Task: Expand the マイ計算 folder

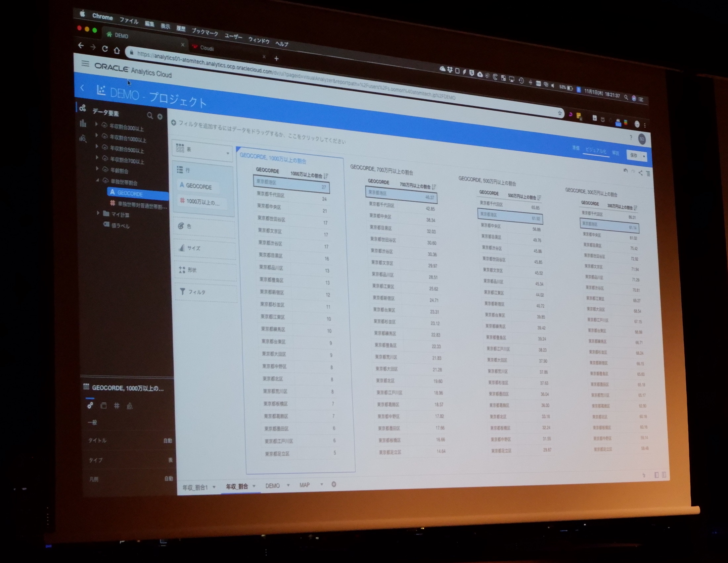Action: (x=98, y=213)
